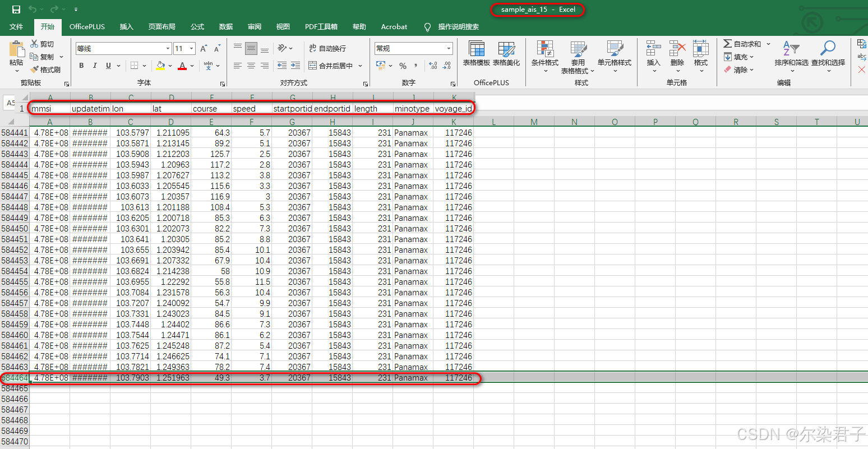Viewport: 868px width, 449px height.
Task: Open the 剪贴板 clipboard dialog launcher
Action: pos(67,84)
